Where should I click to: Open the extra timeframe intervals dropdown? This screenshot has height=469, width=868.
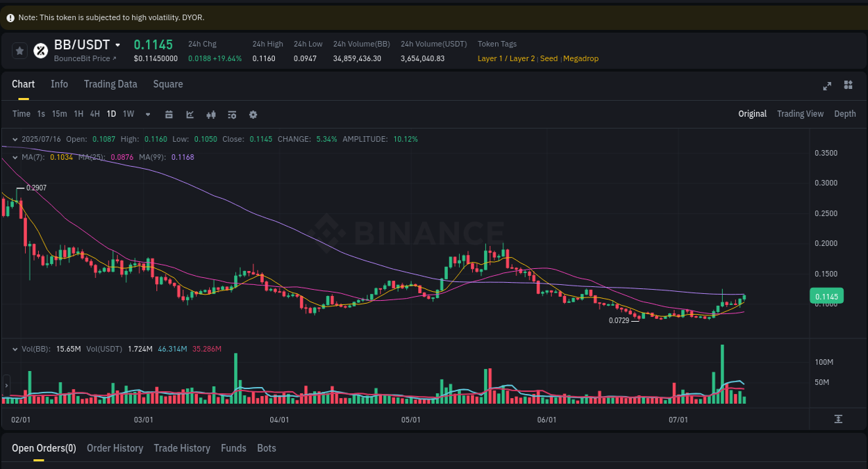pos(147,114)
